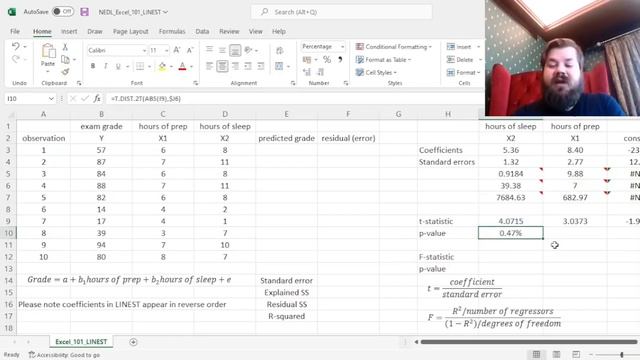Toggle Bold formatting
The width and height of the screenshot is (640, 360).
[x=93, y=66]
